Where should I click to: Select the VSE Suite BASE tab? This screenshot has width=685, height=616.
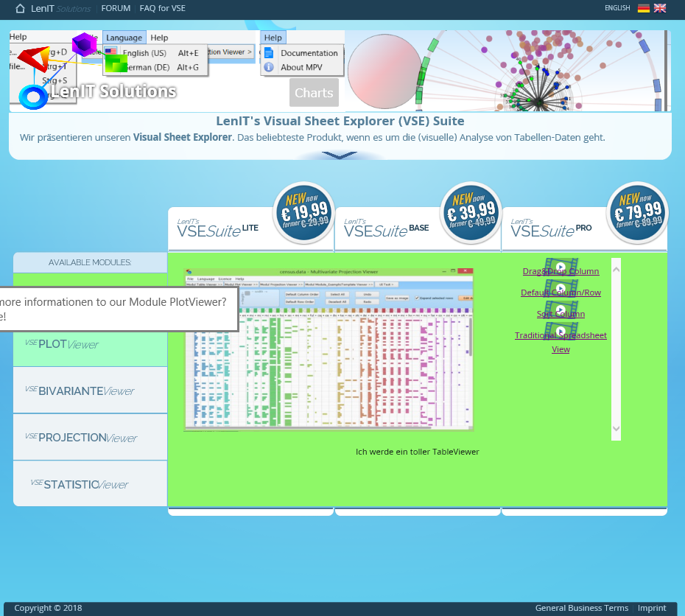point(386,231)
